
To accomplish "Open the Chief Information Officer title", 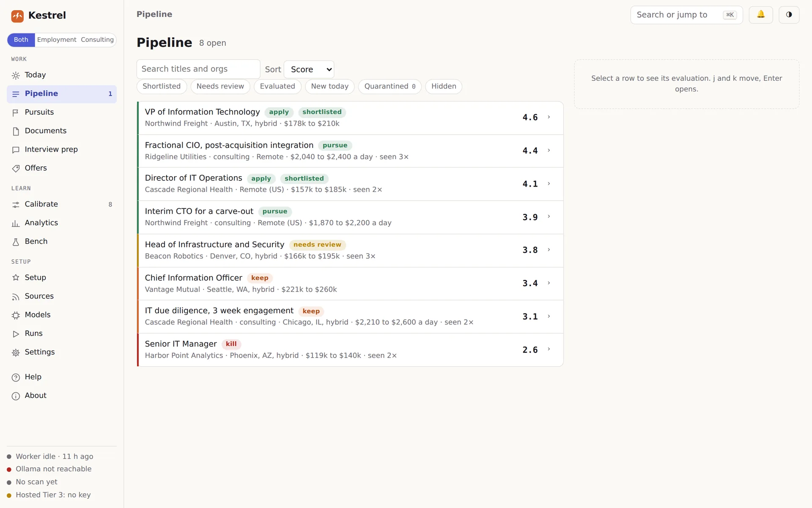I will (193, 278).
